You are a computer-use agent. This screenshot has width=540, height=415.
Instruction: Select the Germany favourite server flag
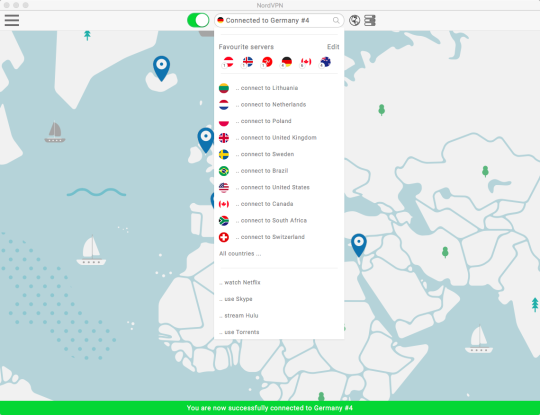tap(286, 62)
